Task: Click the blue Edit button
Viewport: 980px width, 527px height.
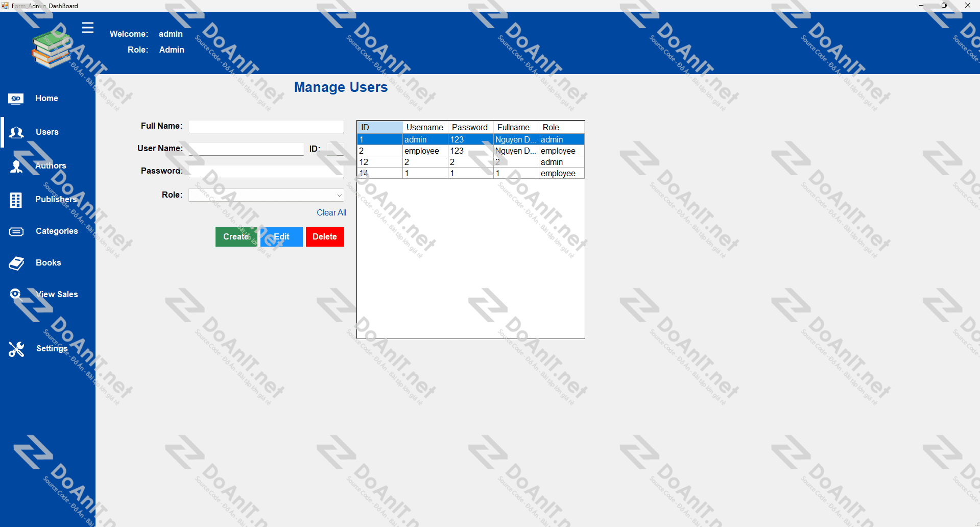Action: point(281,237)
